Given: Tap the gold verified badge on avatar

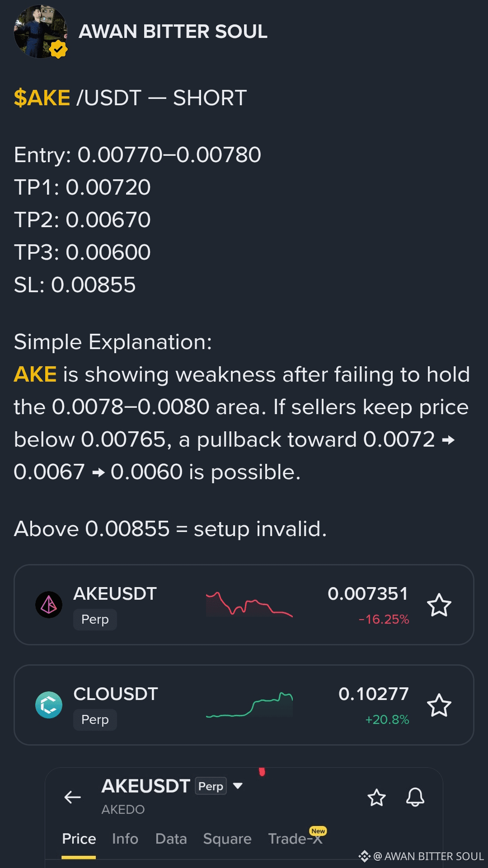Looking at the screenshot, I should coord(58,49).
